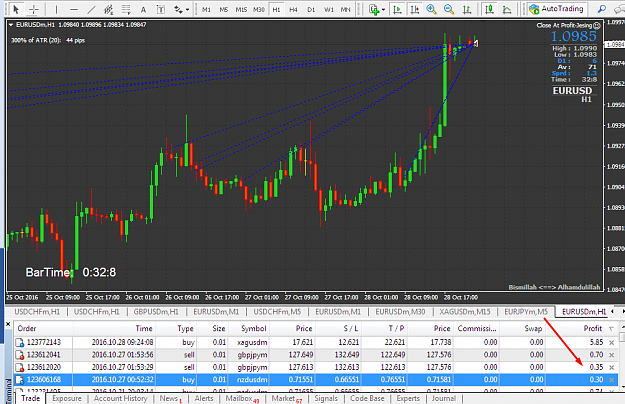Select the nzdusdm order 123606168 row

pos(316,380)
